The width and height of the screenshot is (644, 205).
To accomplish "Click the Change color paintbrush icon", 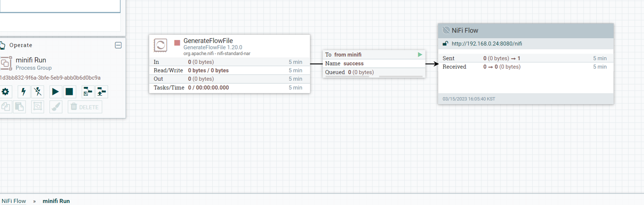I will point(56,107).
